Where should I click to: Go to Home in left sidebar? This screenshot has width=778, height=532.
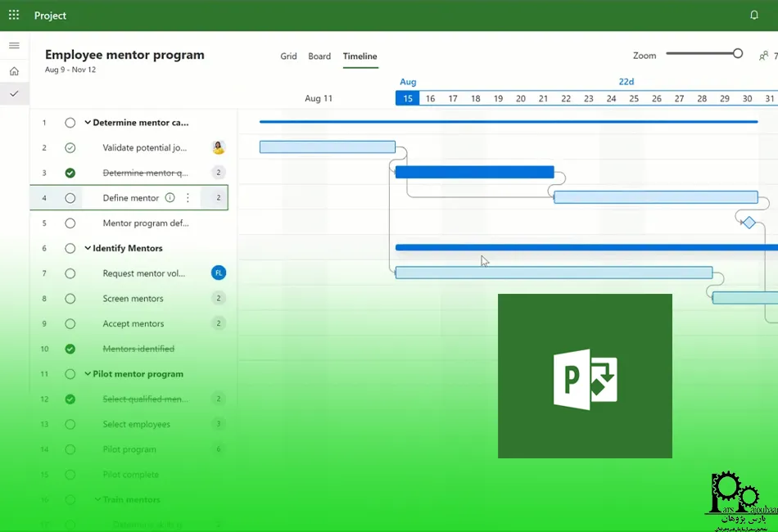[14, 71]
